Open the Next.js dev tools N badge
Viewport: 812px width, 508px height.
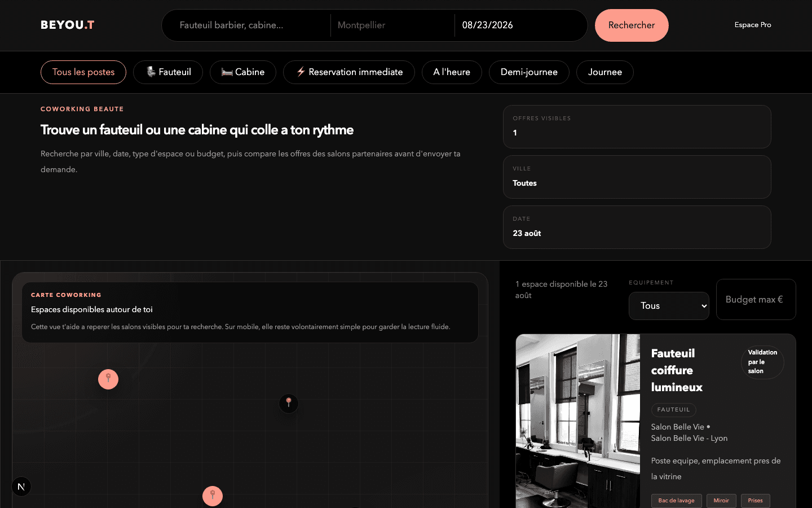(x=21, y=487)
